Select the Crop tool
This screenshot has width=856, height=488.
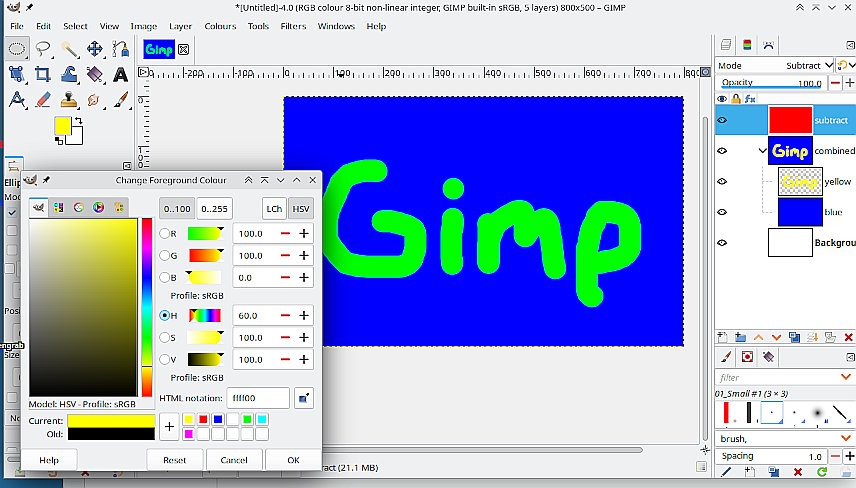pos(43,74)
